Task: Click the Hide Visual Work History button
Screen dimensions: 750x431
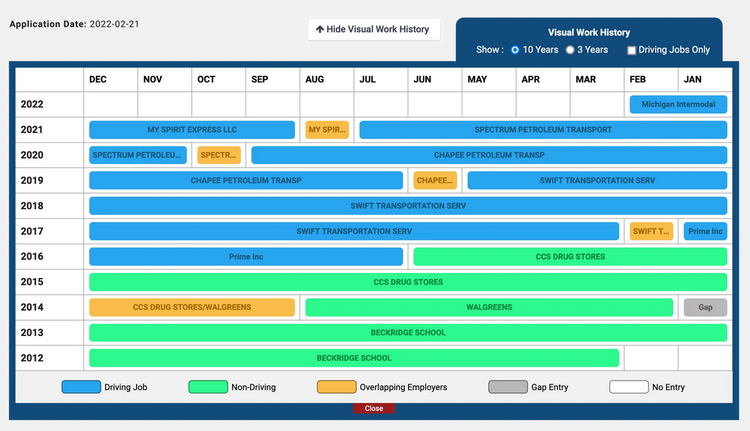Action: [374, 30]
